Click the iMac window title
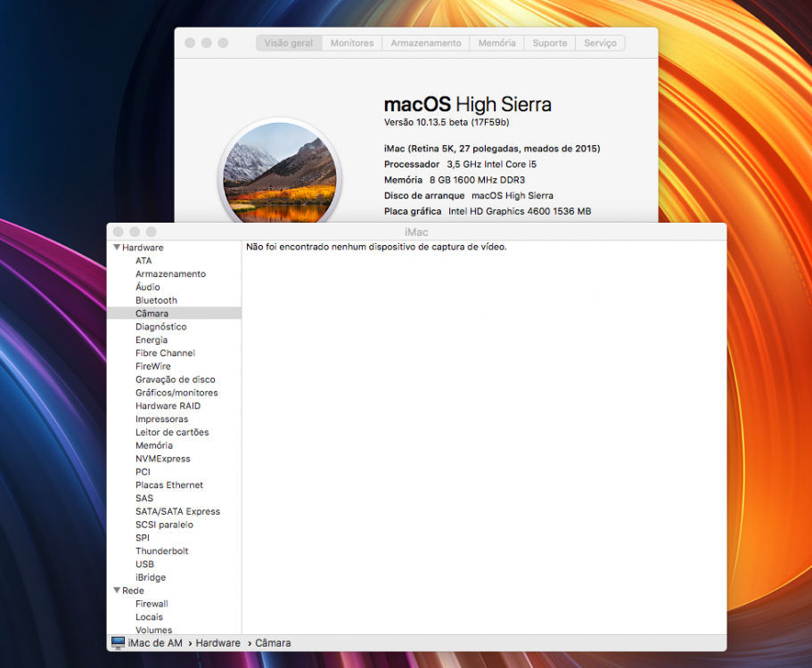812x668 pixels. pos(416,232)
